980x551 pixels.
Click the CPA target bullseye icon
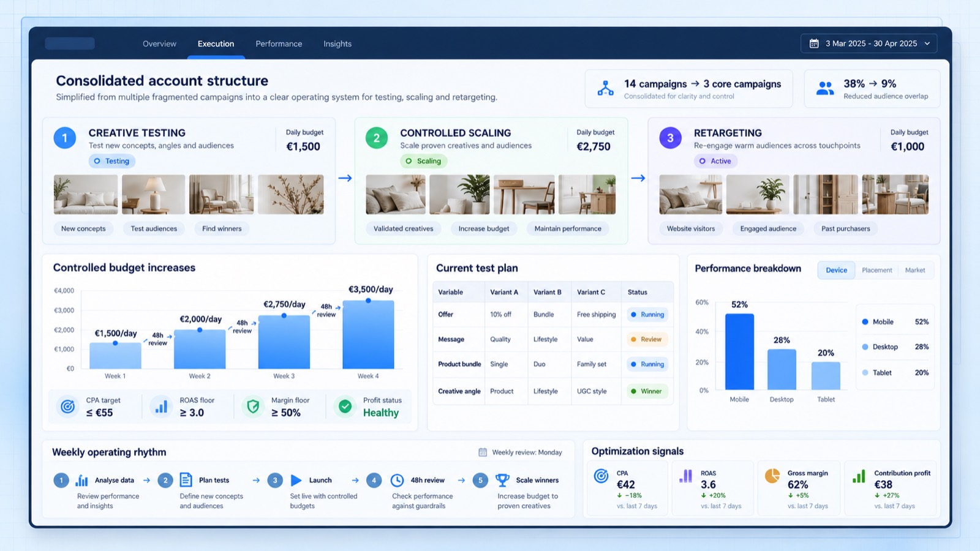(x=68, y=406)
